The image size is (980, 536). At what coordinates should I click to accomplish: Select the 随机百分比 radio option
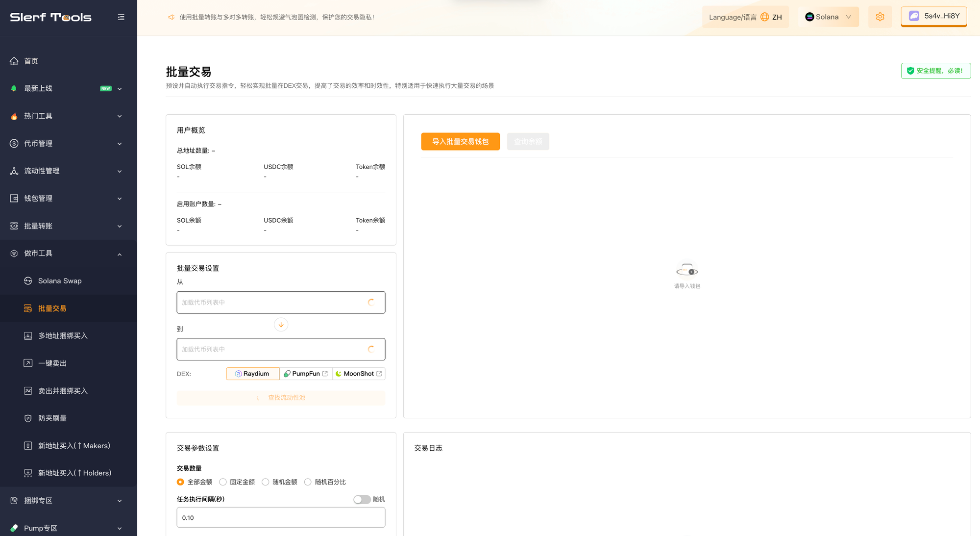(308, 482)
